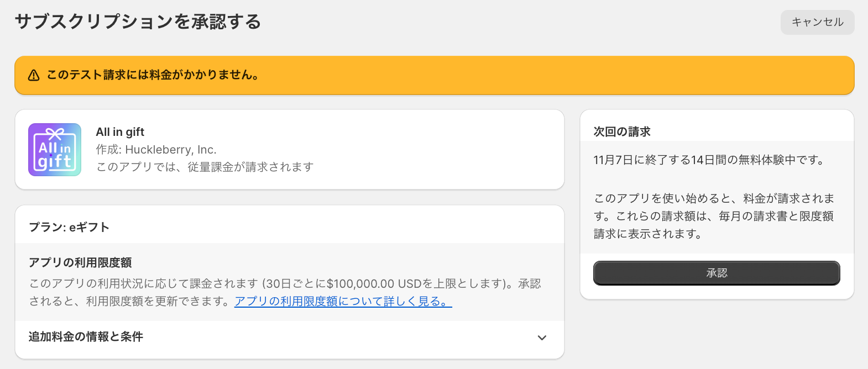The width and height of the screenshot is (868, 369).
Task: Open the アプリの利用限度額について詳しく見る link
Action: tap(343, 302)
